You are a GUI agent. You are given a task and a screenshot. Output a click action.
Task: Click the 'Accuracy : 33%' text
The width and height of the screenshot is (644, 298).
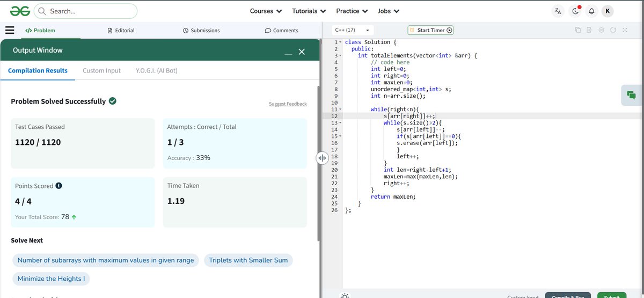(189, 158)
